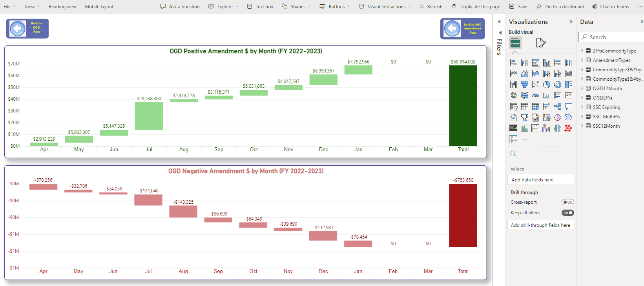This screenshot has height=286, width=644.
Task: Expand the AmendmentTypes table
Action: tap(582, 60)
